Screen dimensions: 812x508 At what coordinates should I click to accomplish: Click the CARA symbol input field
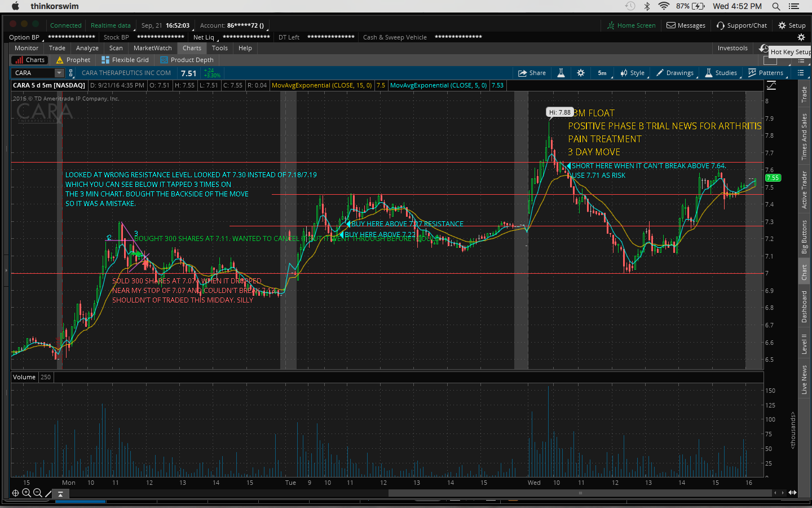point(33,73)
